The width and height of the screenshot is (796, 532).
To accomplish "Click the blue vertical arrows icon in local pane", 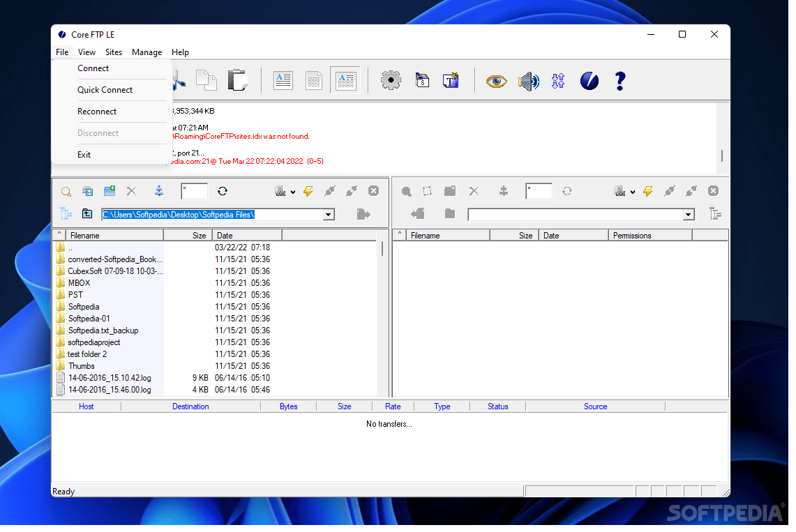I will tap(159, 190).
